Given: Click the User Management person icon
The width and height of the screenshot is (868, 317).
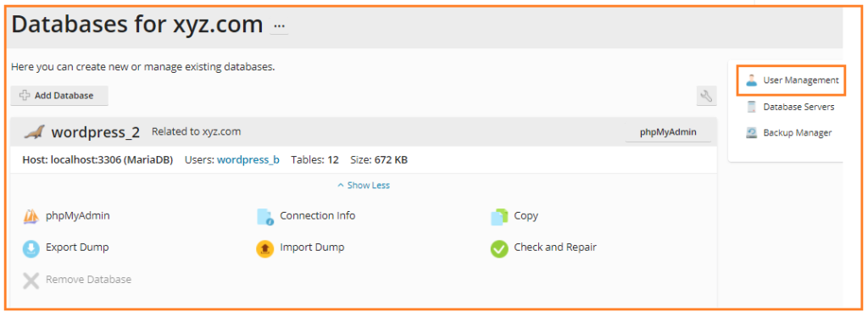Looking at the screenshot, I should (x=751, y=81).
